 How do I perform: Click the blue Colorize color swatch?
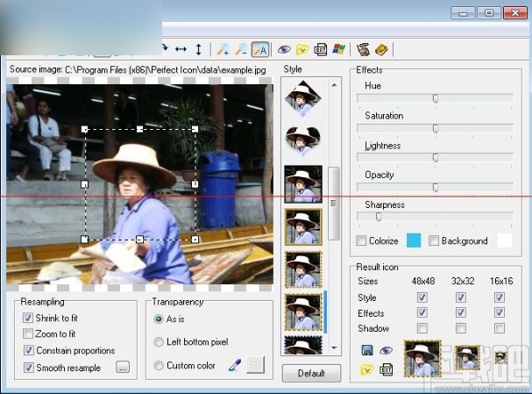(414, 240)
